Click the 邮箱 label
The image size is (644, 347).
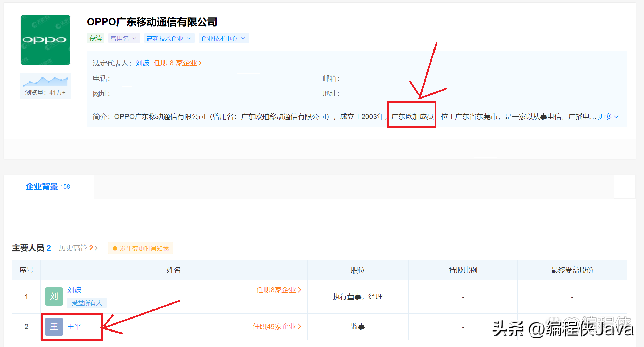click(x=331, y=78)
